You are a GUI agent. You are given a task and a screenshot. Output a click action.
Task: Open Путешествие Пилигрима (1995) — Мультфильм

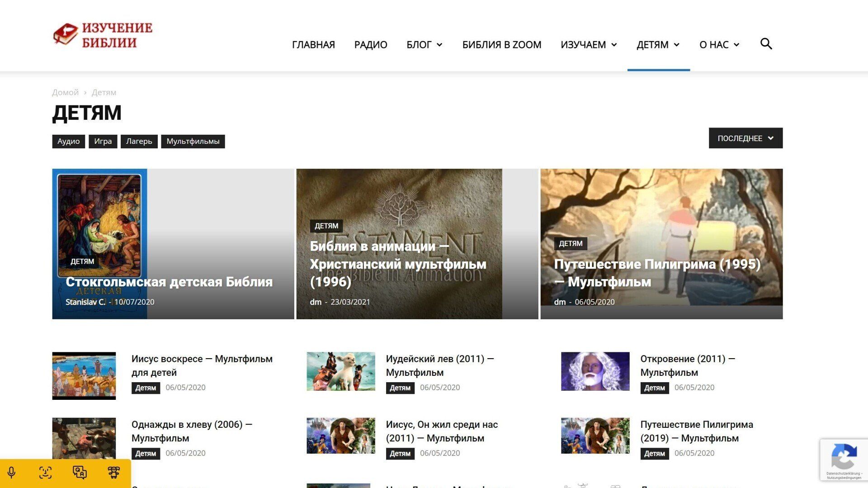tap(658, 273)
